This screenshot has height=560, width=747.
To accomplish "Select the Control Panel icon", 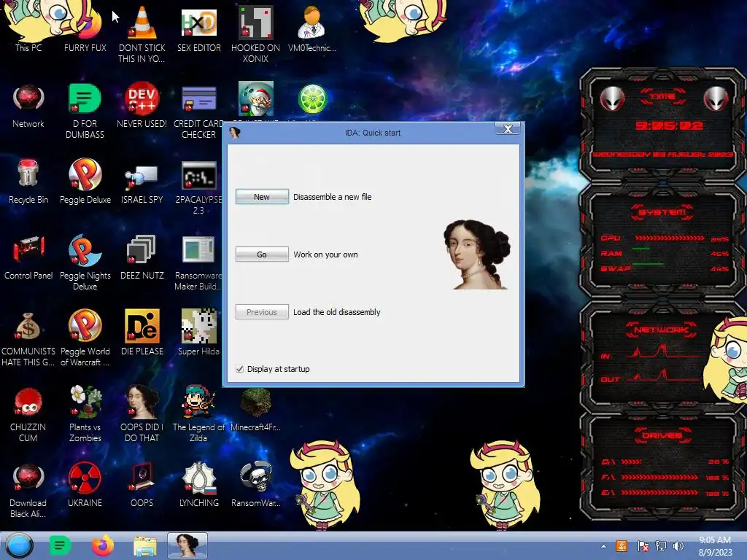I will point(28,257).
